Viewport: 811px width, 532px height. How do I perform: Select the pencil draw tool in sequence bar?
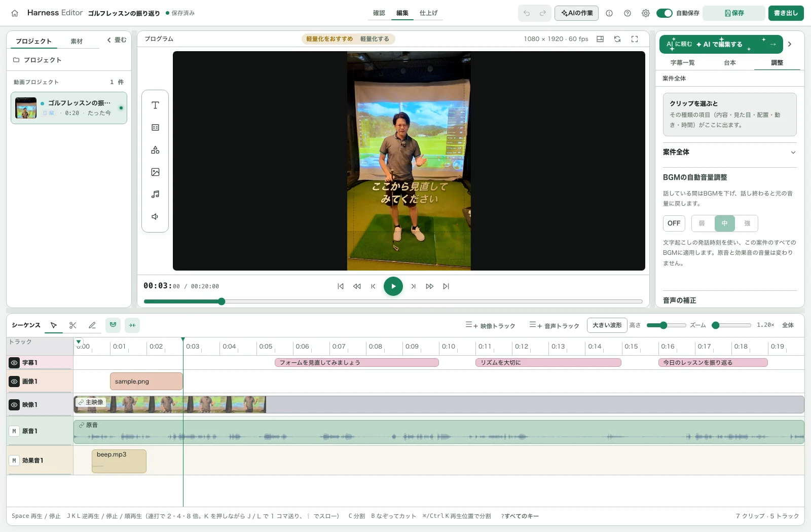[x=92, y=325]
